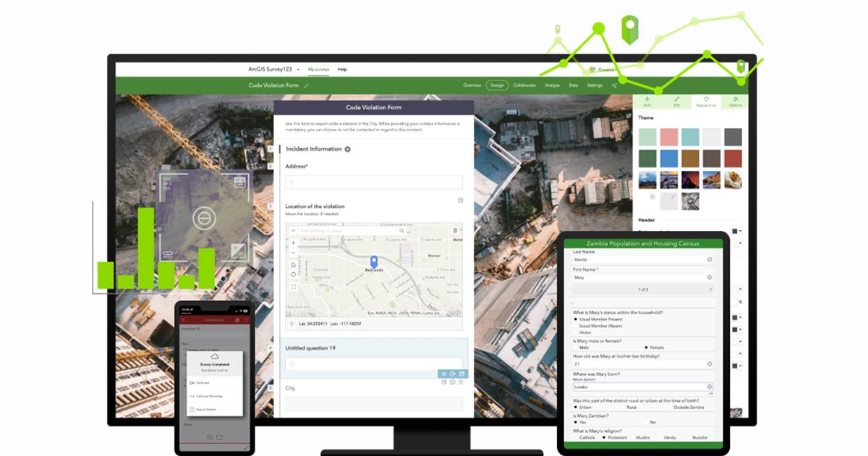Screen dimensions: 868x456
Task: Collapse the tablet form section chevron
Action: click(573, 304)
